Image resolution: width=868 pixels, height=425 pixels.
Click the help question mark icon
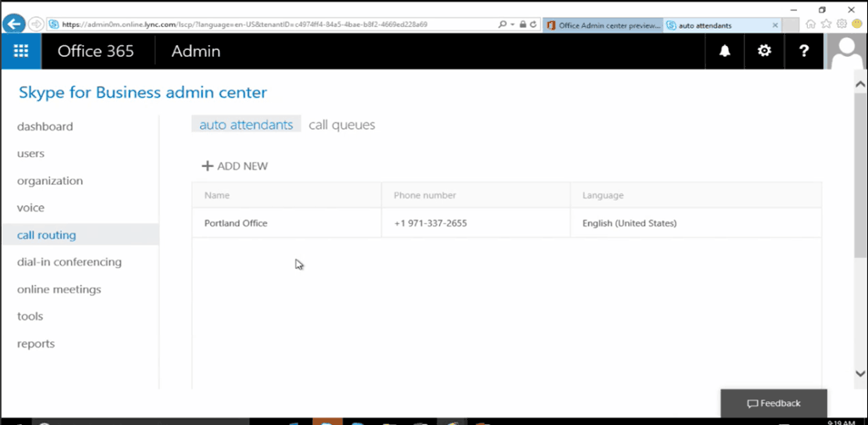click(x=804, y=51)
